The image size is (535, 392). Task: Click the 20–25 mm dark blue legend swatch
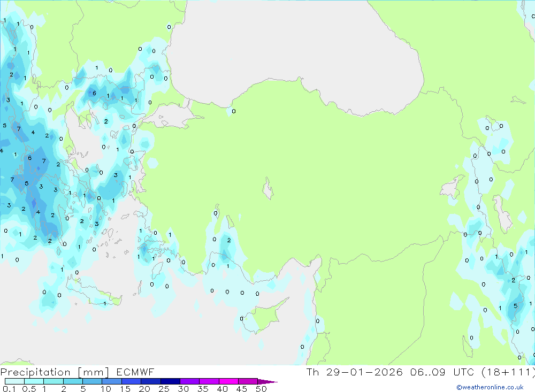coord(151,381)
